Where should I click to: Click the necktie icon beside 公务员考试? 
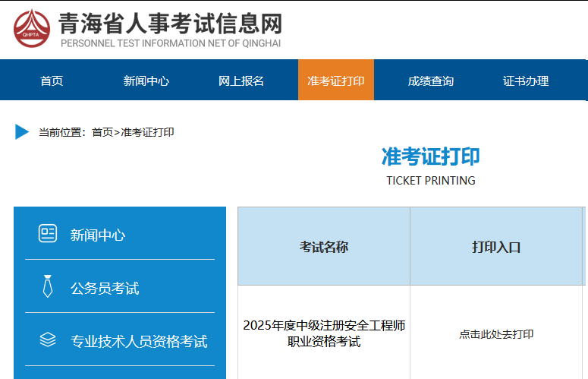[48, 287]
